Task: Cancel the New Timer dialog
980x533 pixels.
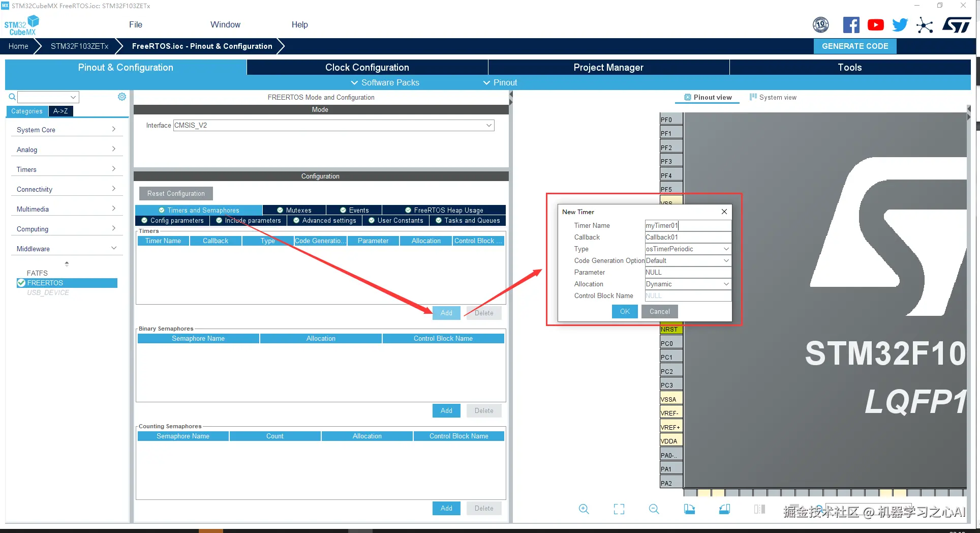Action: coord(660,311)
